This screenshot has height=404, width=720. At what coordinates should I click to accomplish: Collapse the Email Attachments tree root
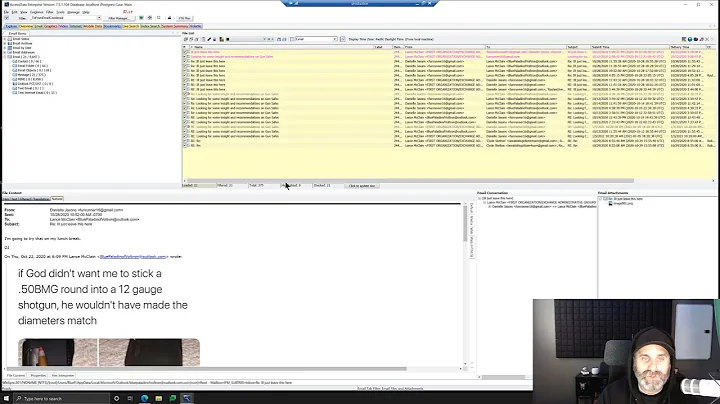tap(601, 199)
